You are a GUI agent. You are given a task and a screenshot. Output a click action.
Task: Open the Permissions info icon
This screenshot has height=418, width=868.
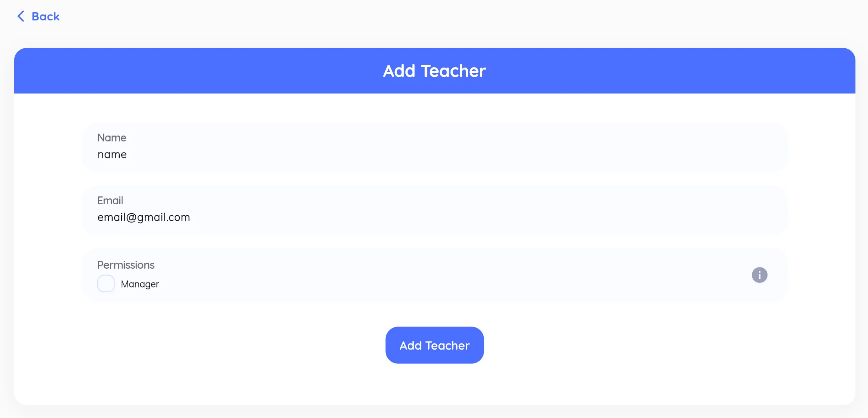759,275
